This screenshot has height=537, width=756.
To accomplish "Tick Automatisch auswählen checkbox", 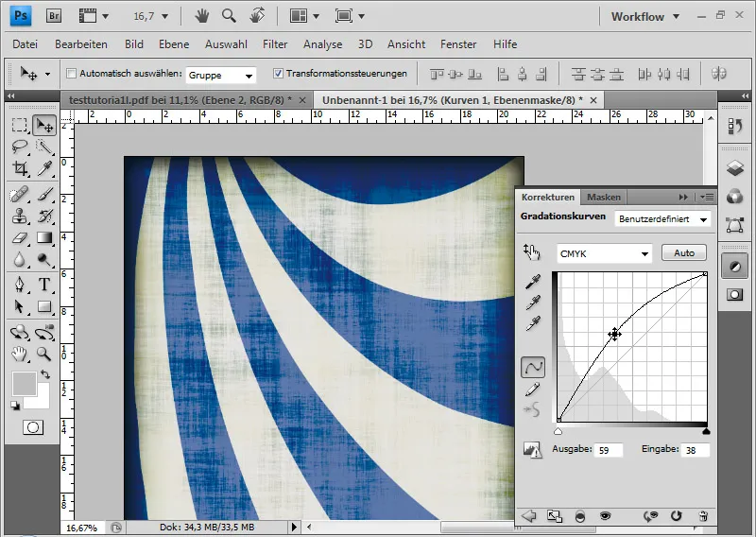I will tap(72, 74).
